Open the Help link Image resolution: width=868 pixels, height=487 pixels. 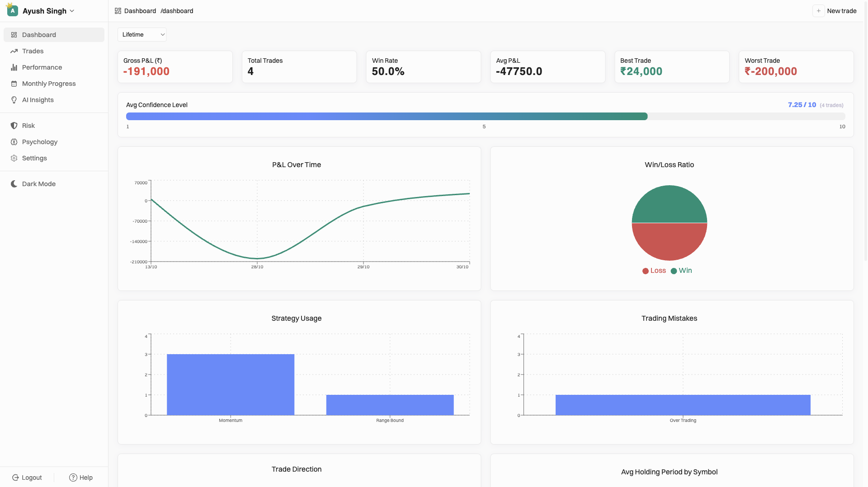[x=81, y=478]
